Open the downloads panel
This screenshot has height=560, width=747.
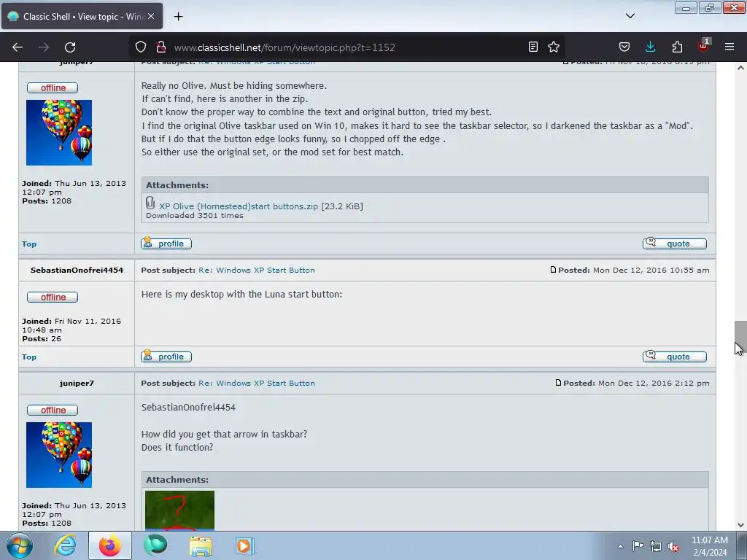650,47
